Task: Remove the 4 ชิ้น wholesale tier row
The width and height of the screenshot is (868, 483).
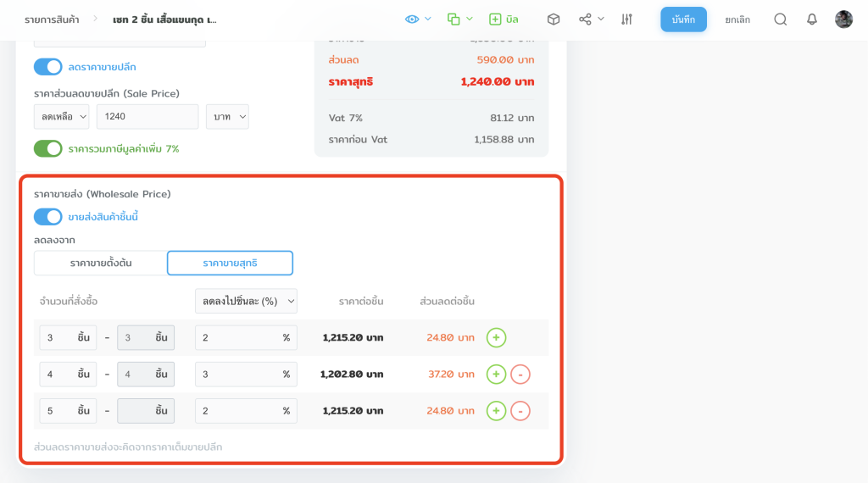Action: point(520,374)
